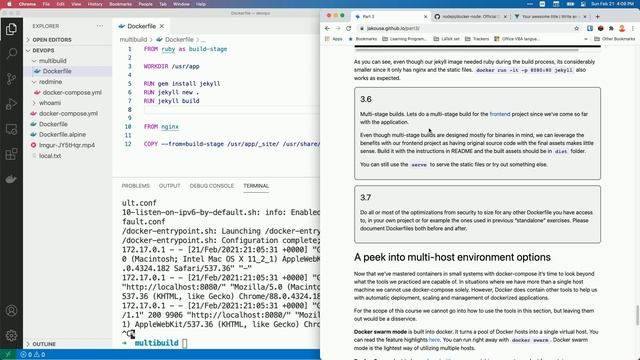Open local.txt in the explorer
The height and width of the screenshot is (360, 640).
click(50, 156)
